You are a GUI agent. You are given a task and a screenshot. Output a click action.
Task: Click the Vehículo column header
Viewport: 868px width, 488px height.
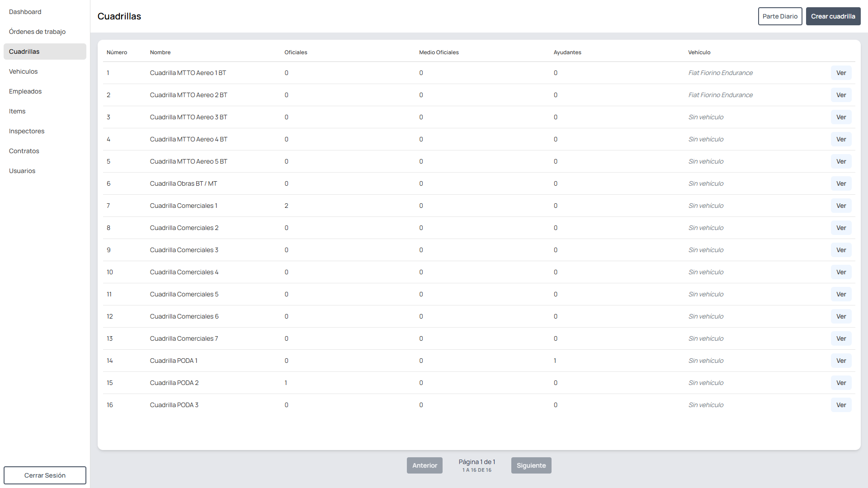click(x=699, y=52)
